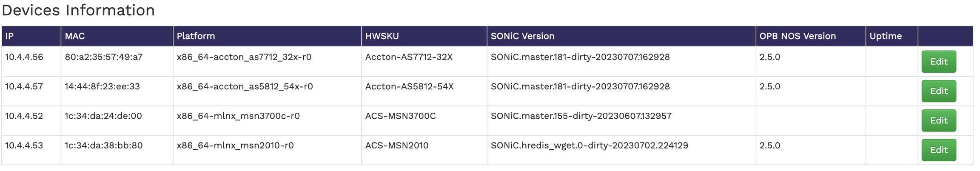Click Edit button for device 10.4.4.57
Viewport: 980px width, 171px height.
point(938,91)
